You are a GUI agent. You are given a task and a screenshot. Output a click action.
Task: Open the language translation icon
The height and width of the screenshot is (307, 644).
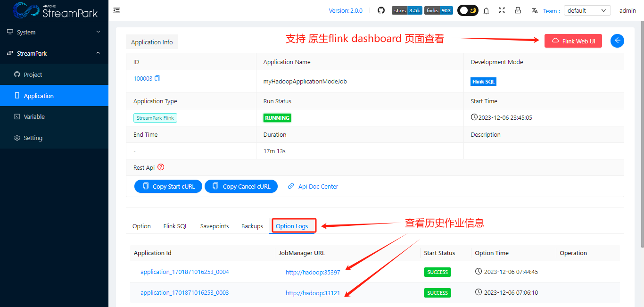pos(535,10)
